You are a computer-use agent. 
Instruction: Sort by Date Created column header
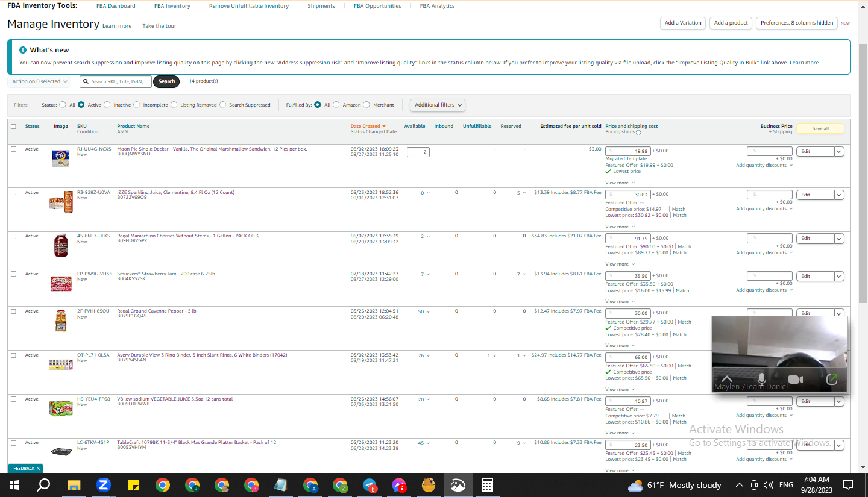[x=368, y=126]
